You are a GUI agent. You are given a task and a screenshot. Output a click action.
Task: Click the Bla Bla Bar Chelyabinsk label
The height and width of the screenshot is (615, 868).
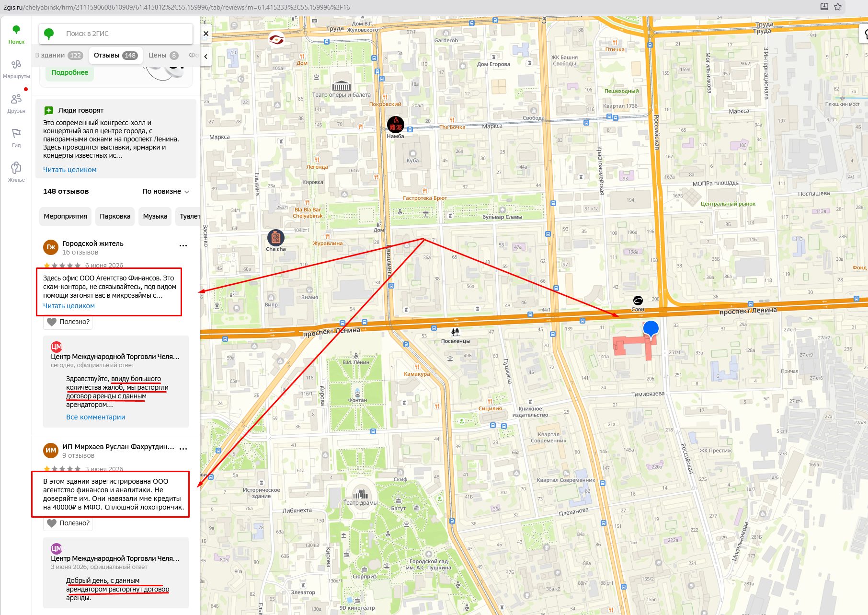tap(308, 213)
